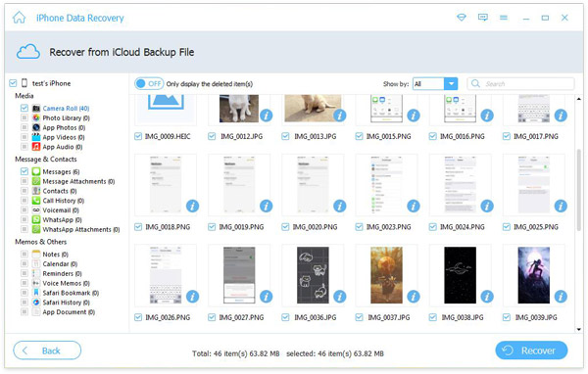Select Messages (6) category
This screenshot has width=588, height=374.
(61, 171)
